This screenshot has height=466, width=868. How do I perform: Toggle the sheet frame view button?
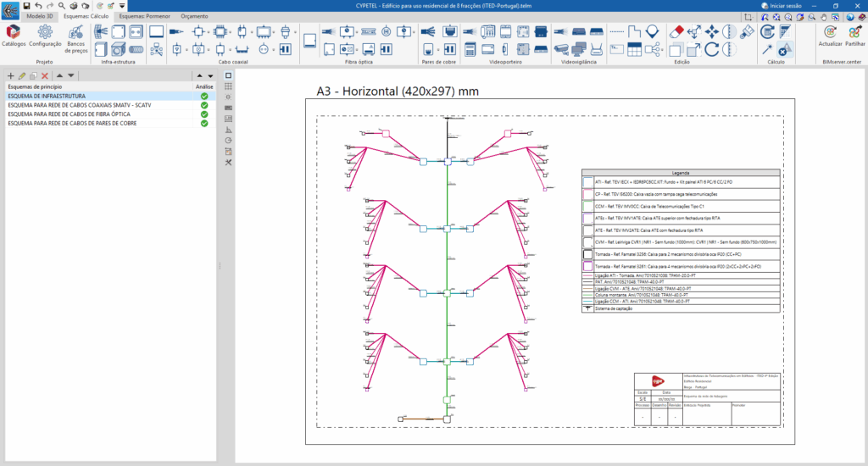point(228,75)
